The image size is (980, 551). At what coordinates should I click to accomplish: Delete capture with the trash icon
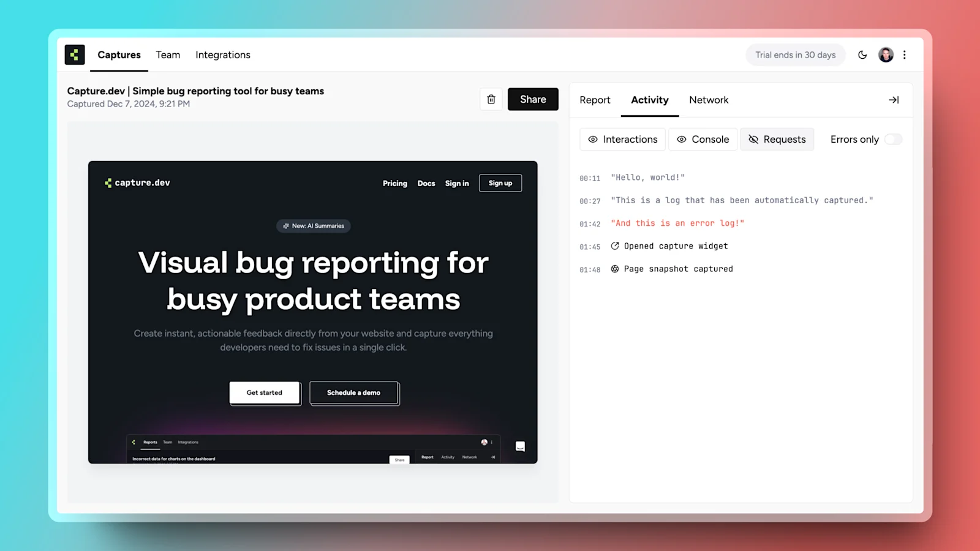[491, 99]
